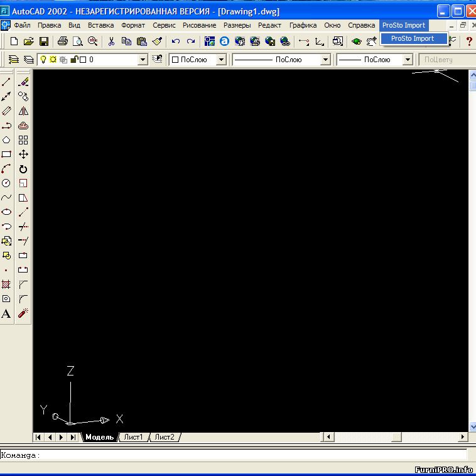Redo the last undone action
The image size is (476, 476).
191,41
